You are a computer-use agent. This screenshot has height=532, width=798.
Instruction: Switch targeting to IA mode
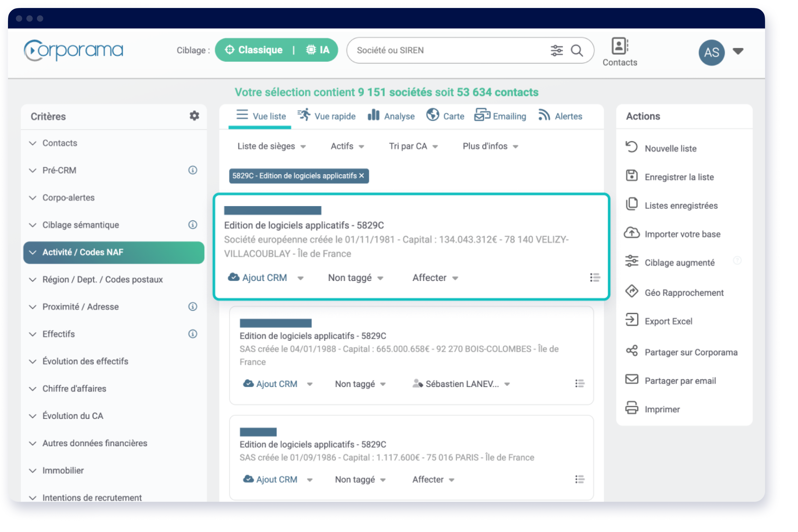coord(317,50)
